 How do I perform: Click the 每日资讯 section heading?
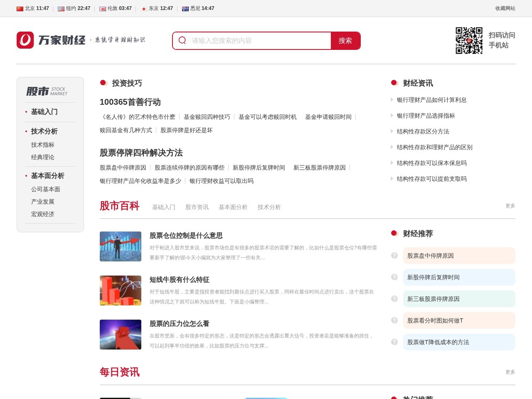(x=120, y=372)
